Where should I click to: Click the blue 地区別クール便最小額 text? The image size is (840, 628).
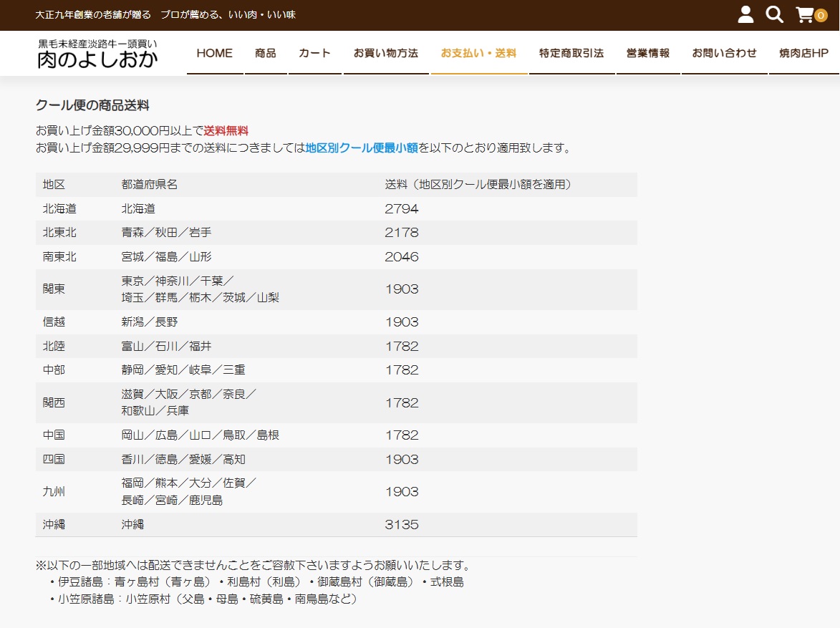pos(362,148)
